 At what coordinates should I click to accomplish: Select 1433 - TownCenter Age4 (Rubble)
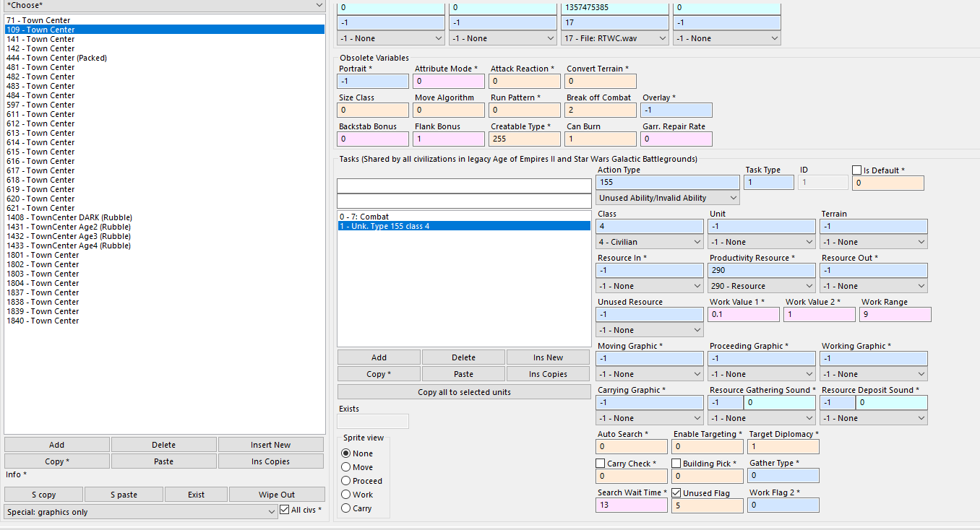(165, 246)
